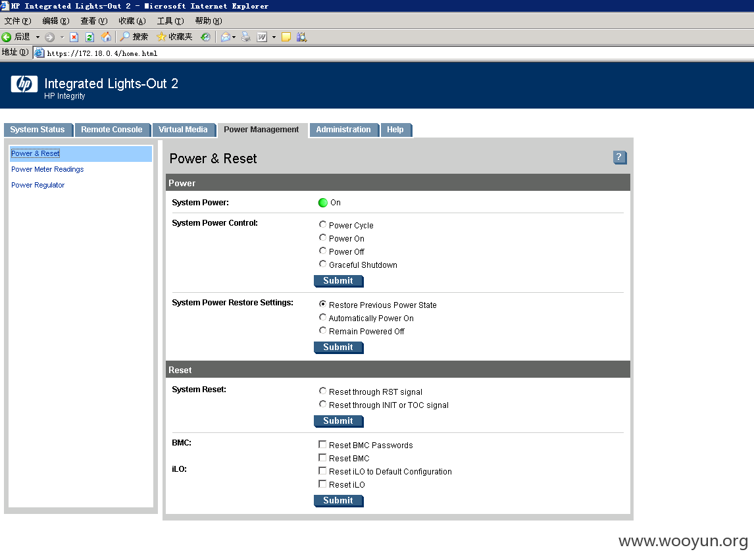Select the Graceful Shutdown radio button
Image resolution: width=754 pixels, height=560 pixels.
pos(322,264)
